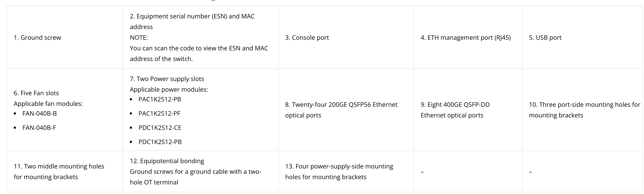Click the Twenty-four 200GE QSFP56 ports cell
The width and height of the screenshot is (644, 194).
tap(341, 110)
